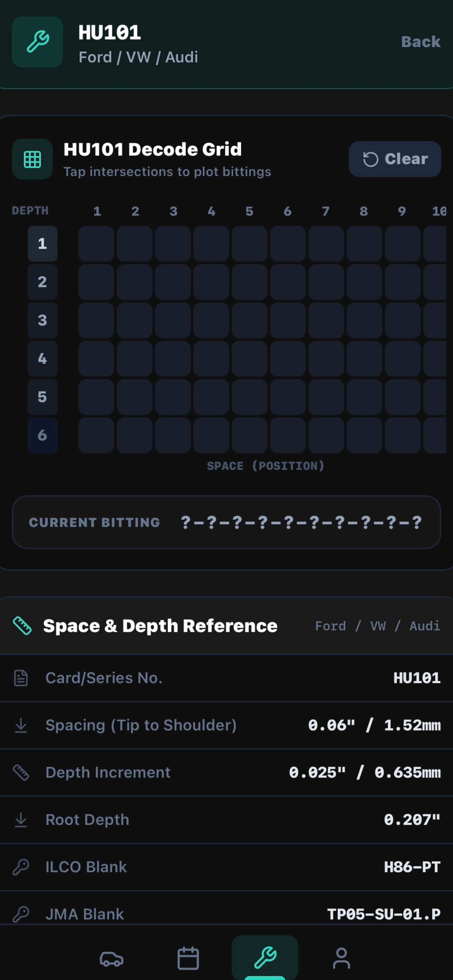Tap the wrench icon beside HU101 title
Image resolution: width=453 pixels, height=980 pixels.
[x=37, y=42]
